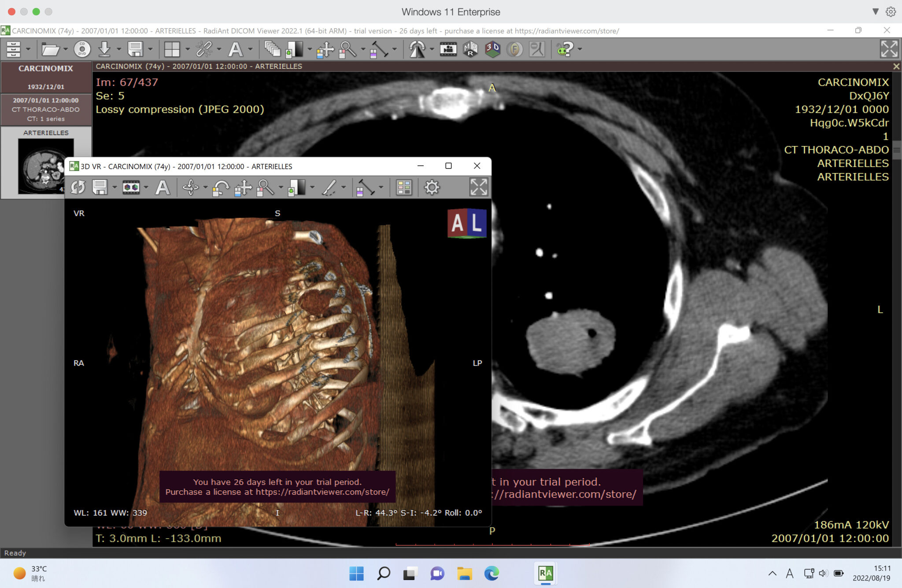
Task: Toggle series synchronization link
Action: pyautogui.click(x=203, y=49)
